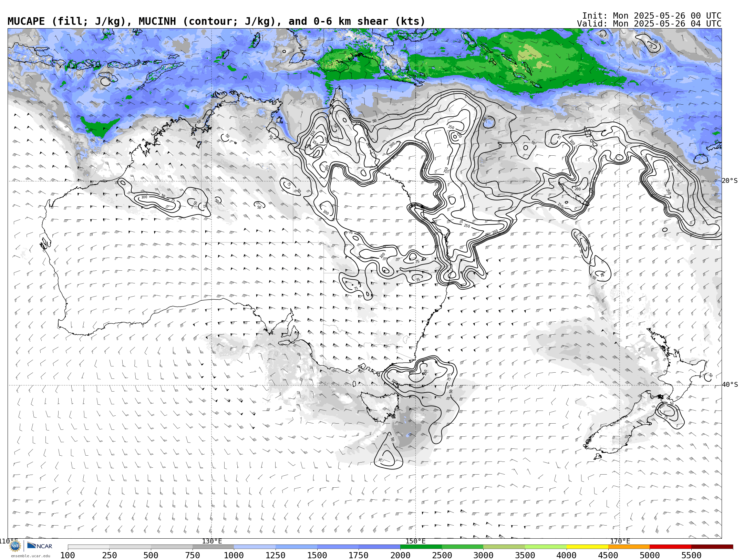Viewport: 744px width, 560px height.
Task: Open the ensemble.ucar.edu link text
Action: [30, 556]
